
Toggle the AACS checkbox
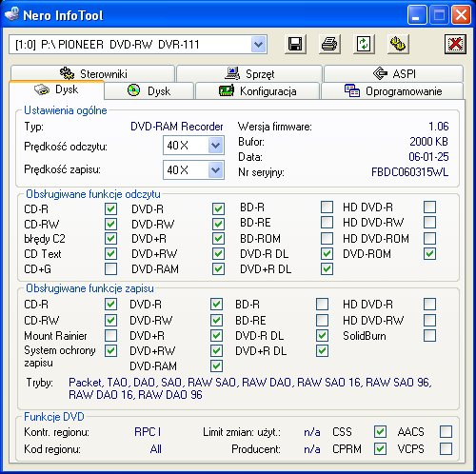pyautogui.click(x=446, y=432)
